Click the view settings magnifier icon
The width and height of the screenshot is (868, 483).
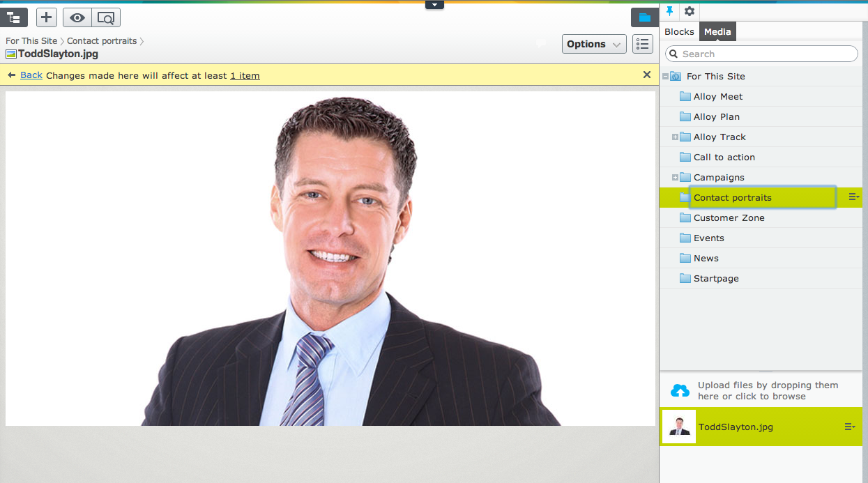106,17
